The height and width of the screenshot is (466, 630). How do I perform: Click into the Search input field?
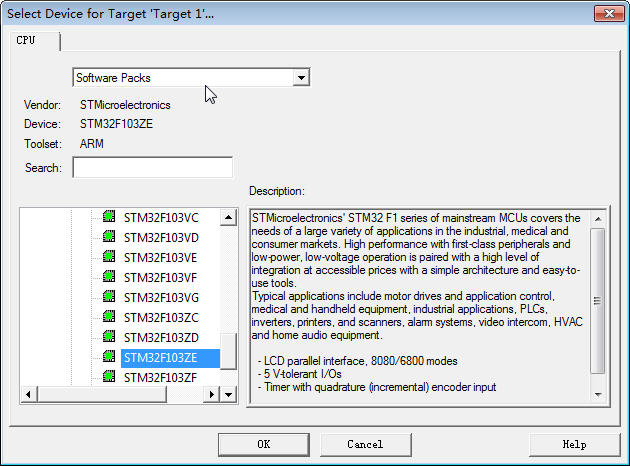pos(153,167)
